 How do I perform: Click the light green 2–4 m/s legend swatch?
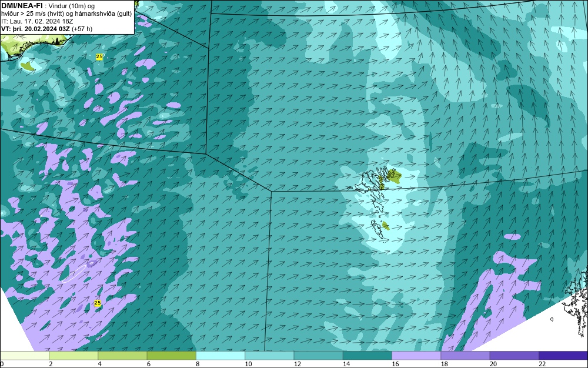[x=73, y=356]
